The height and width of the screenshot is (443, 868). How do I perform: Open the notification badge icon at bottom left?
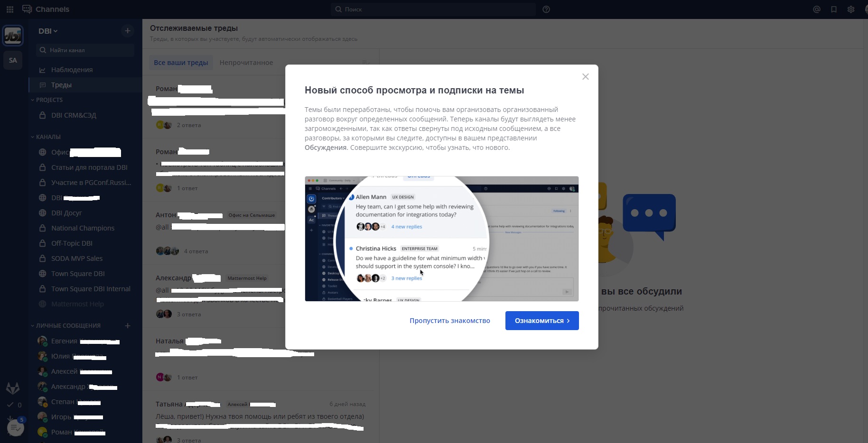tap(16, 427)
